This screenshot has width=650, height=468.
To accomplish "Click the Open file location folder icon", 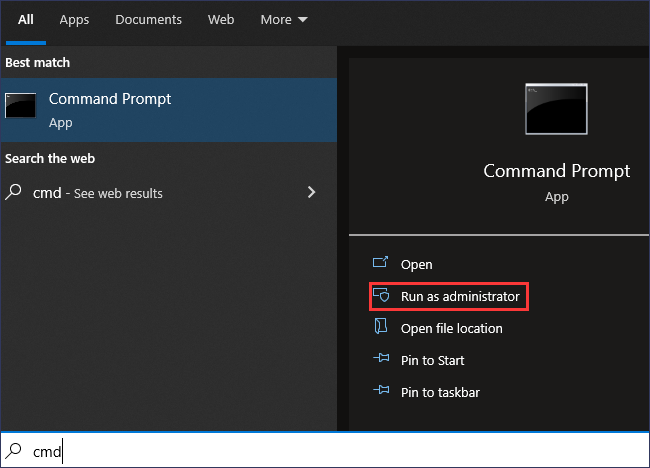I will click(x=380, y=328).
